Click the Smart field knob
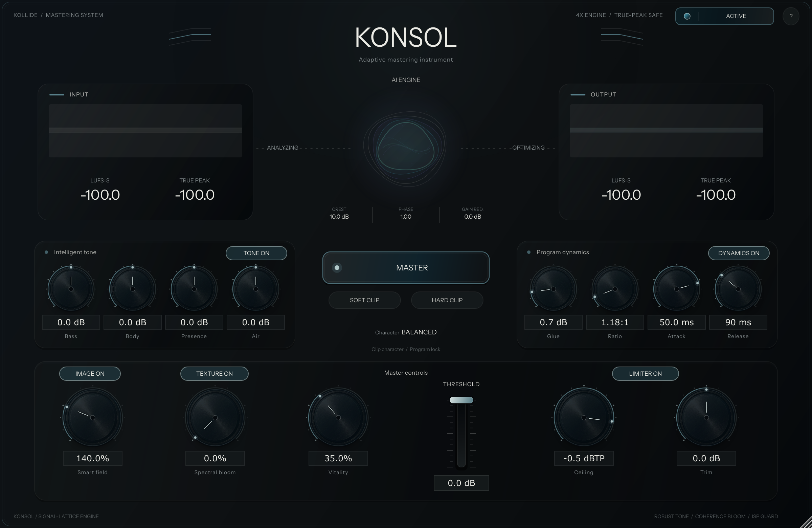Viewport: 812px width, 528px height. (92, 417)
